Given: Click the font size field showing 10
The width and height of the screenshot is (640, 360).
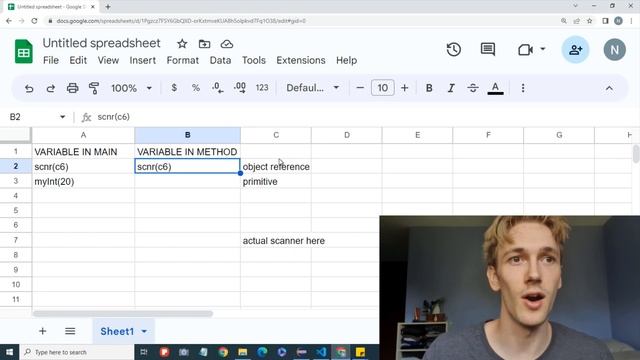Looking at the screenshot, I should tap(382, 88).
